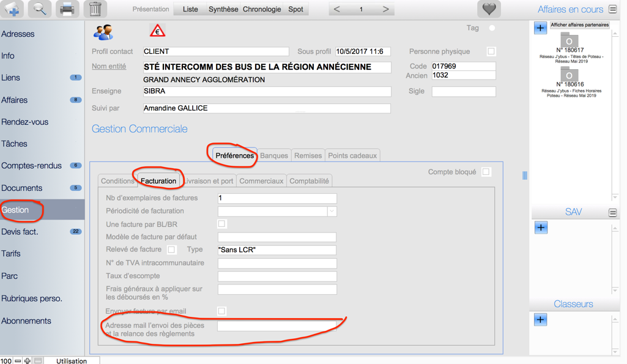Switch to the Banques tab
This screenshot has height=364, width=627.
[x=274, y=155]
